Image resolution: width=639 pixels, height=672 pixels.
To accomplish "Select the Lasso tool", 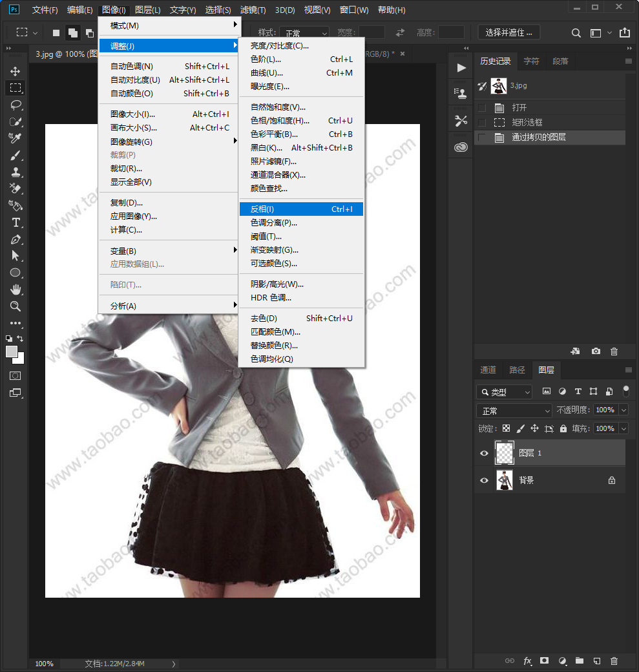I will click(x=16, y=105).
